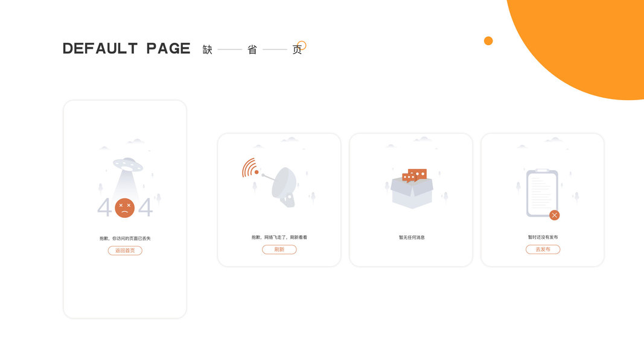
Task: Click the DEFAULT PAGE heading
Action: (x=127, y=48)
